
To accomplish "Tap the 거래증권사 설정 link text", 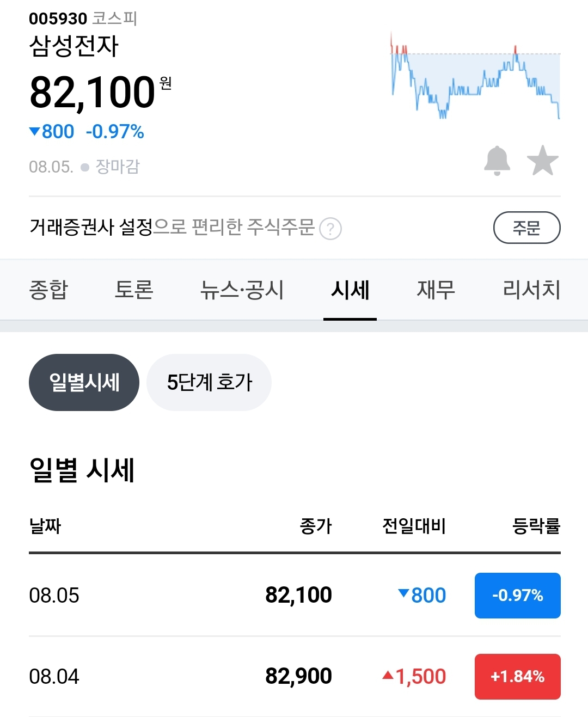I will coord(91,227).
